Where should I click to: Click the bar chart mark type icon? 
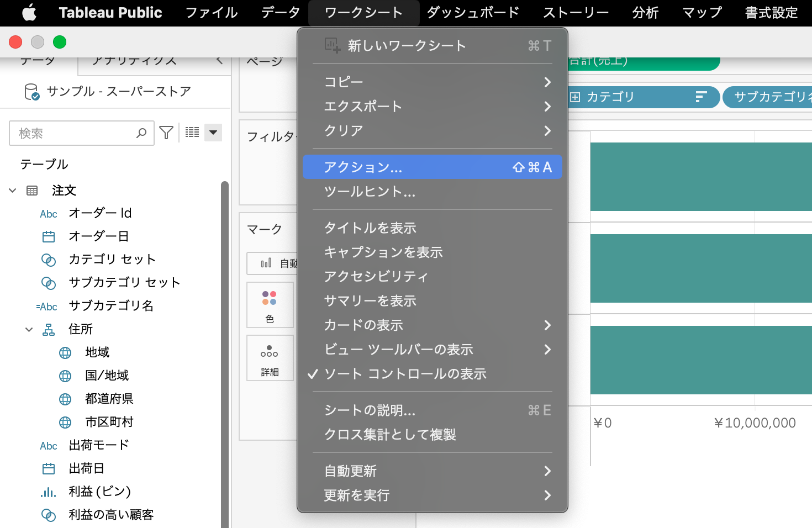click(x=266, y=263)
